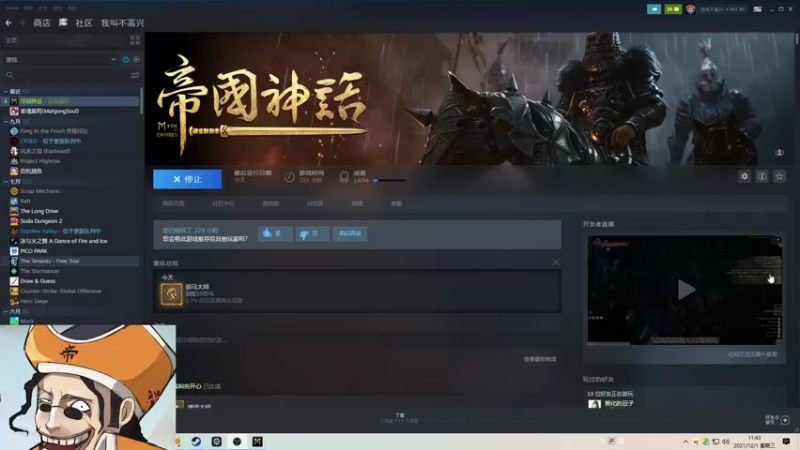Click the Soda Dungeon 2 icon

pyautogui.click(x=14, y=221)
